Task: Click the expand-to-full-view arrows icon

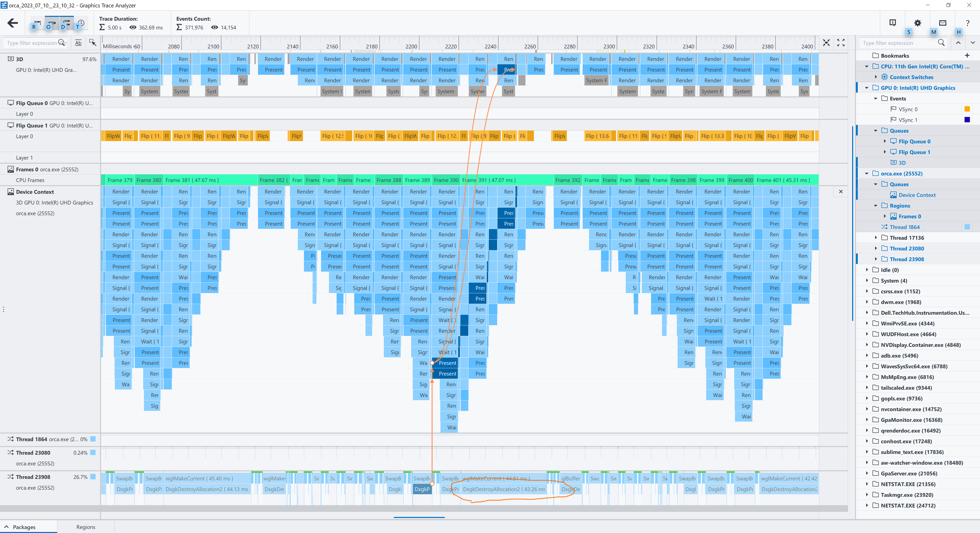Action: point(841,43)
